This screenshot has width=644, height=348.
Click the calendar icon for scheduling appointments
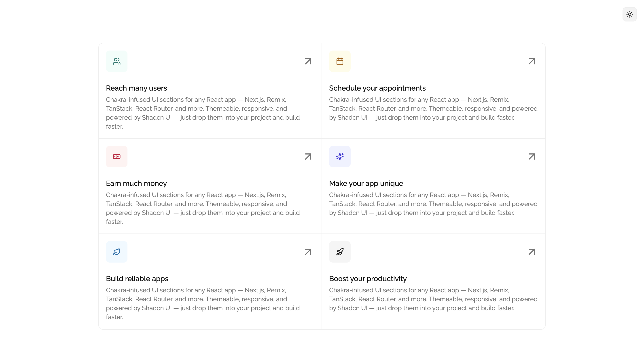pyautogui.click(x=340, y=61)
